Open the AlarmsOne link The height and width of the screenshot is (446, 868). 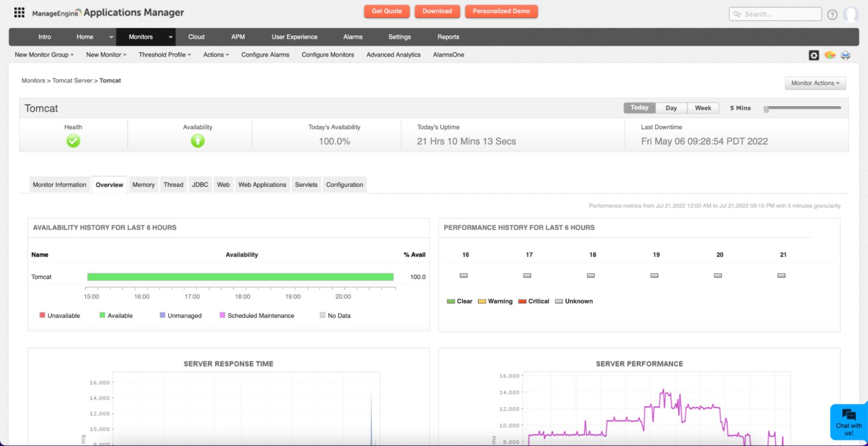point(448,55)
